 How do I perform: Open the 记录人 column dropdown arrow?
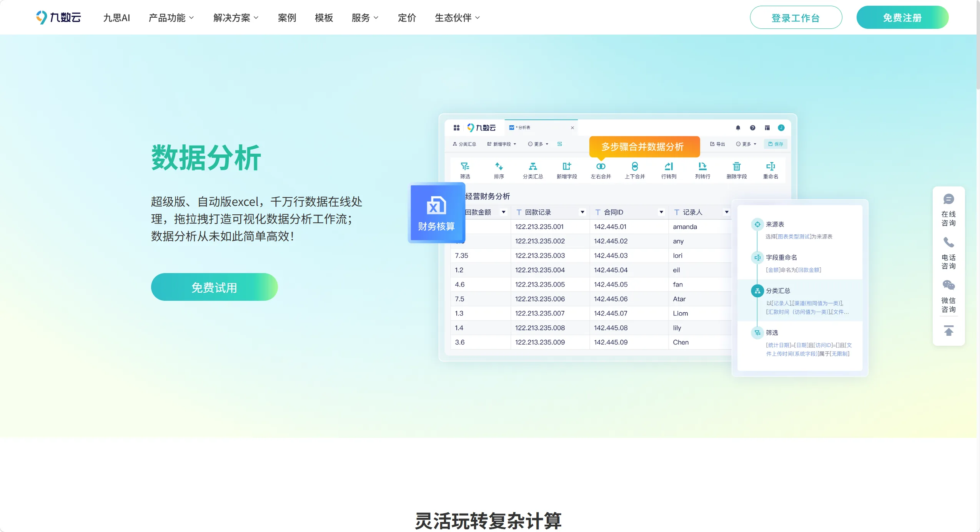(x=727, y=212)
